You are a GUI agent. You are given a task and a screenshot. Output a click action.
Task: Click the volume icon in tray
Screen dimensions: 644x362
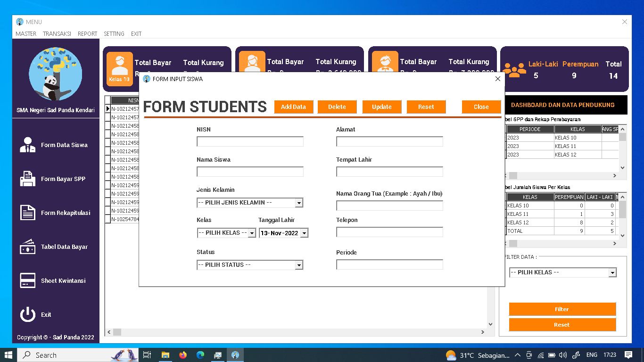point(563,355)
